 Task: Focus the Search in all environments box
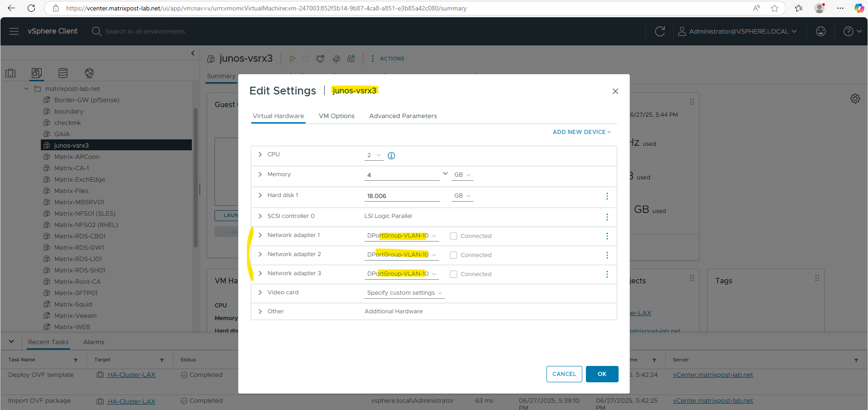click(145, 31)
